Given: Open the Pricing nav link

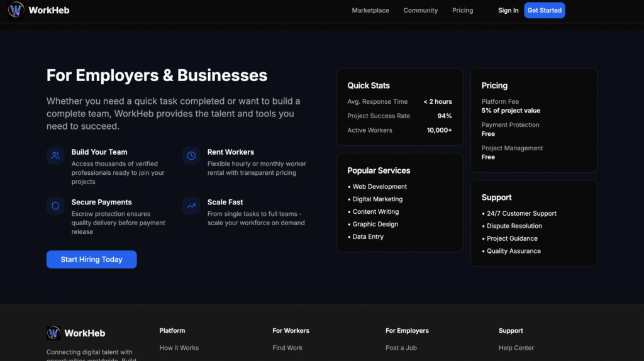Looking at the screenshot, I should pos(462,11).
